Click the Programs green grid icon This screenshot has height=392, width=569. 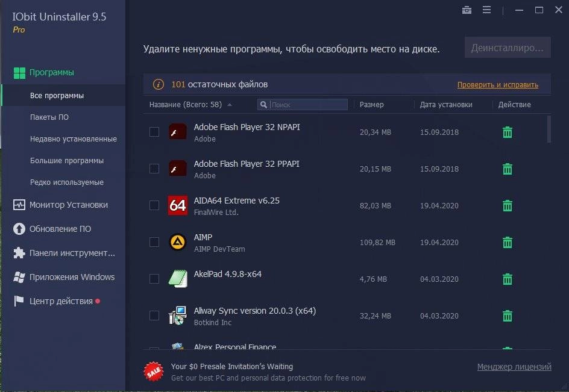point(19,72)
